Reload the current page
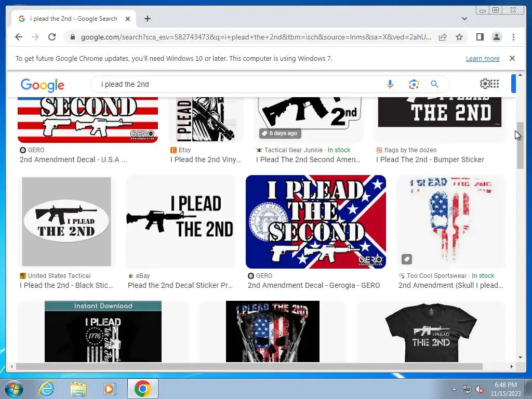 point(52,37)
